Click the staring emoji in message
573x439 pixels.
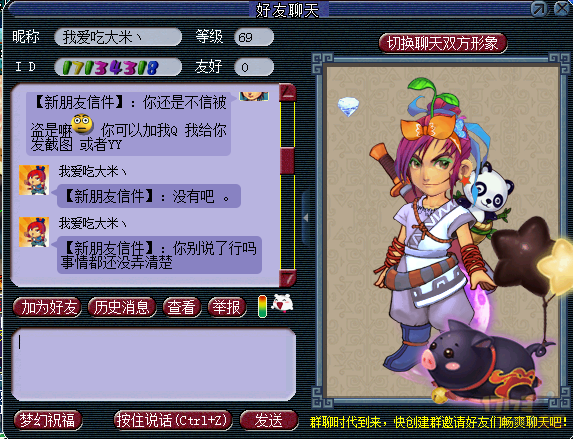[82, 124]
